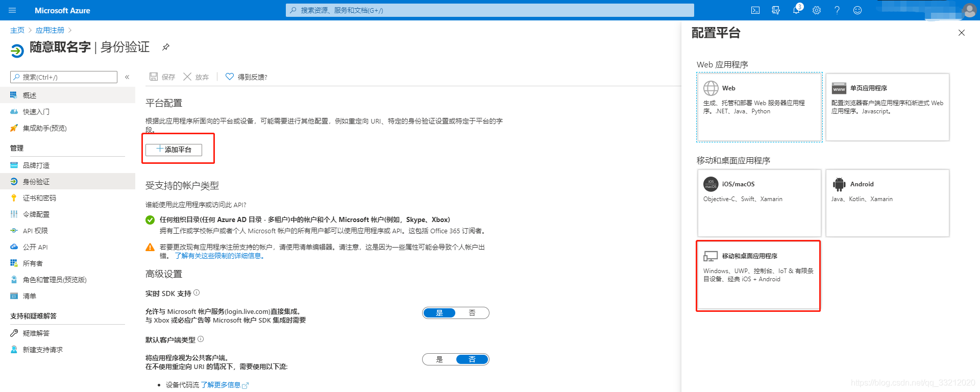Open the Cloud Shell icon in header
This screenshot has width=980, height=392.
(755, 10)
